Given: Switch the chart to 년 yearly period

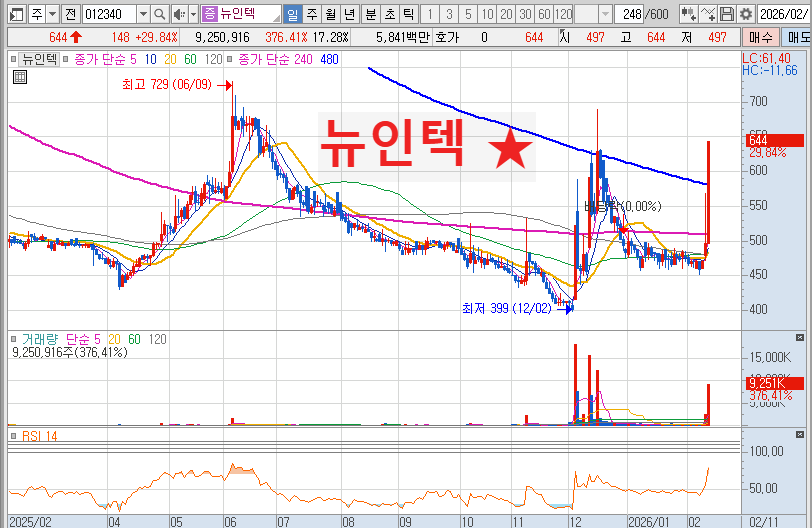Looking at the screenshot, I should (350, 14).
